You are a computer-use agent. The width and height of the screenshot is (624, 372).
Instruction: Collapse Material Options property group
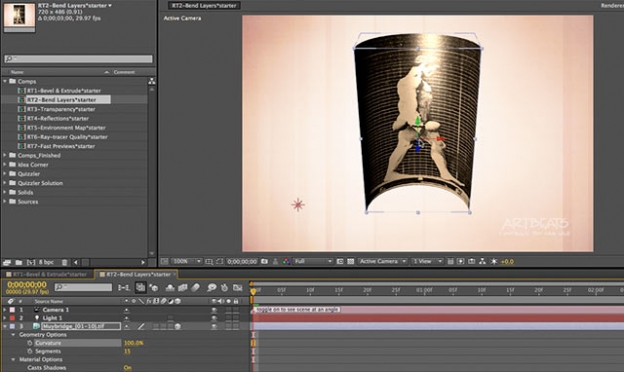13,359
